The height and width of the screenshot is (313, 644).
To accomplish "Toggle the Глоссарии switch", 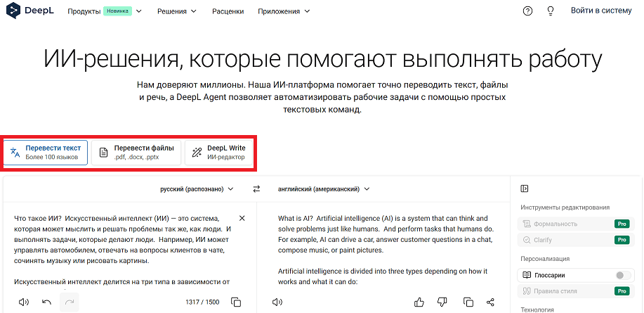I will [x=623, y=275].
